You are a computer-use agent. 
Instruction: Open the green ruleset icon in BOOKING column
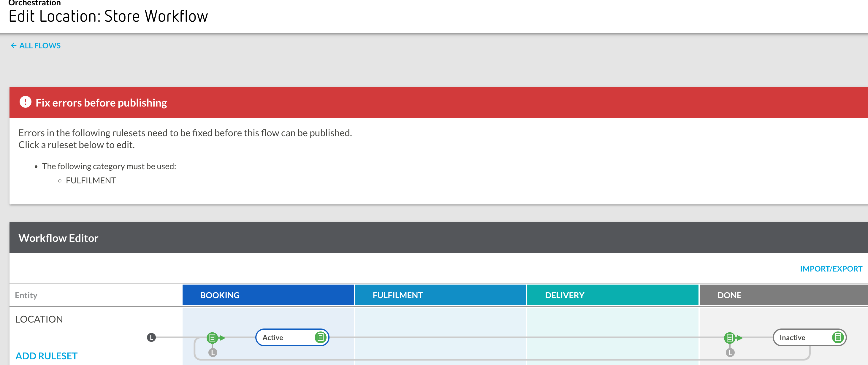212,337
